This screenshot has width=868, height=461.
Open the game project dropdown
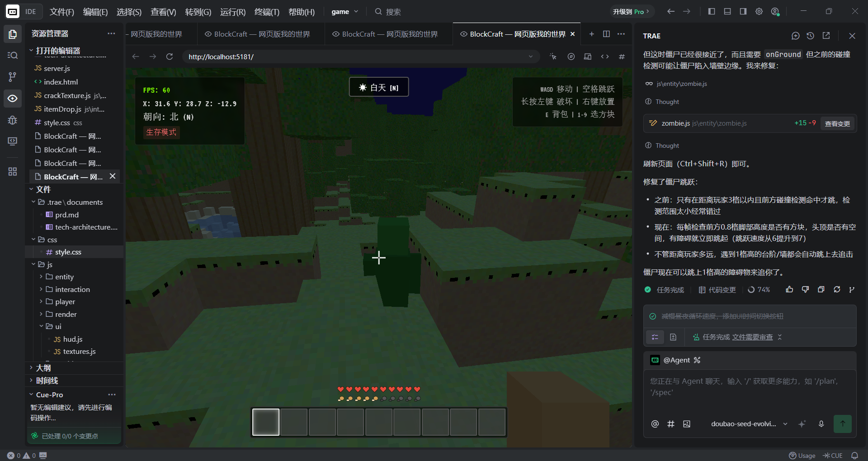pos(344,12)
